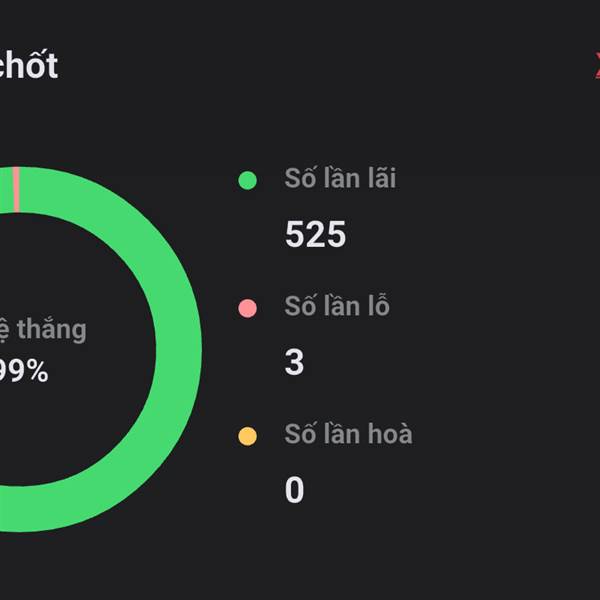Click the percent sign after 99

(x=38, y=370)
